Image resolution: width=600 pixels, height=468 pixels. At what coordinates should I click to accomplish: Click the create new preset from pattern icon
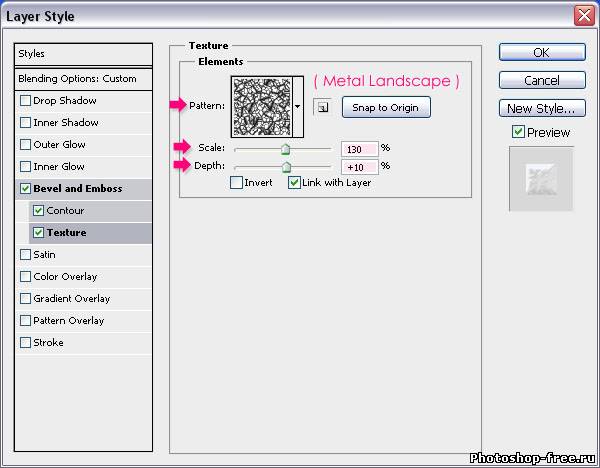click(x=323, y=108)
